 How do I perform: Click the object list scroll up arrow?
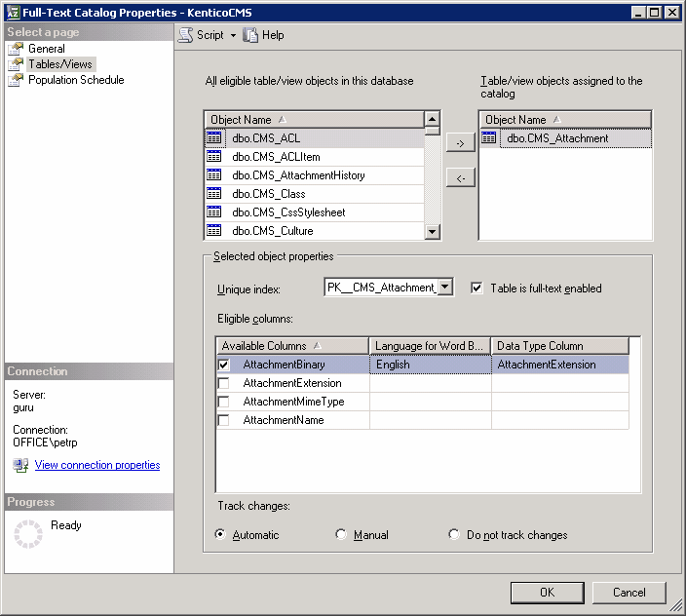point(432,119)
